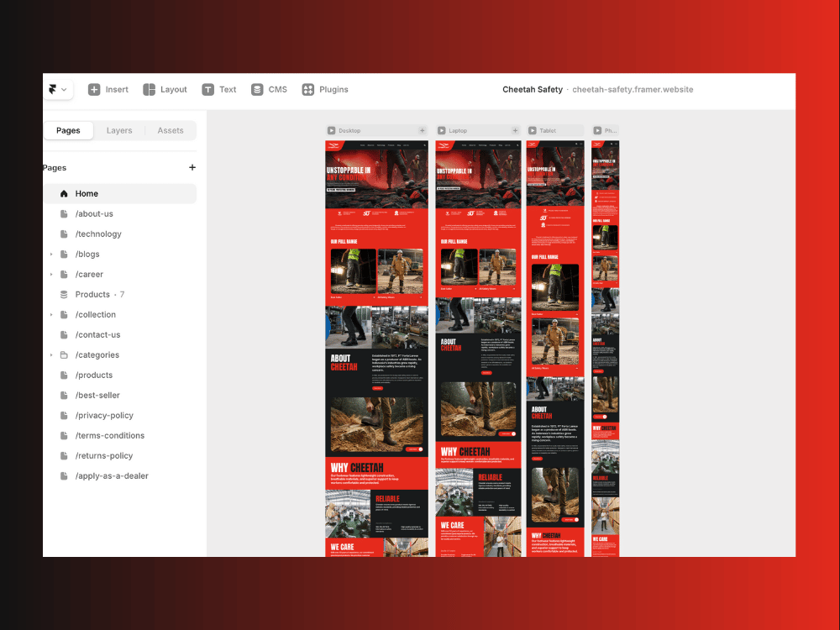Image resolution: width=840 pixels, height=630 pixels.
Task: Click the Home page house icon
Action: [x=64, y=193]
